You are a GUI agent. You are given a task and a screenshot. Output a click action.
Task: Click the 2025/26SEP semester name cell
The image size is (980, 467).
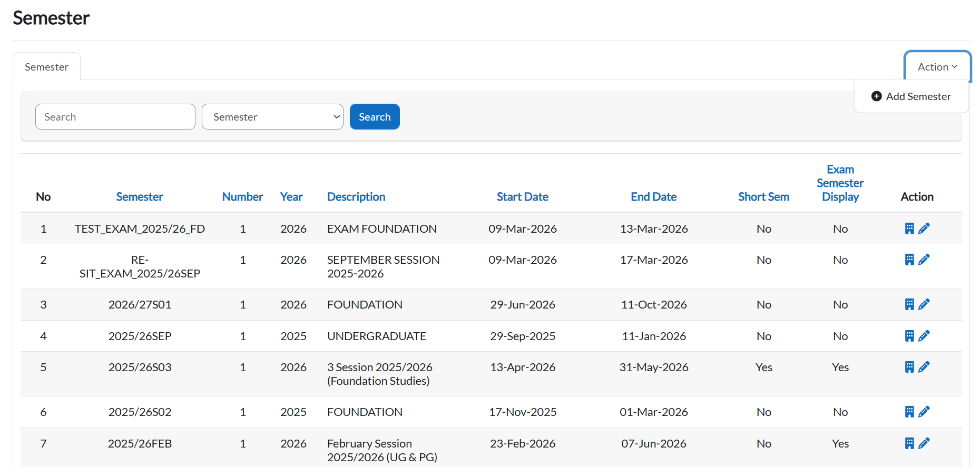pyautogui.click(x=140, y=336)
